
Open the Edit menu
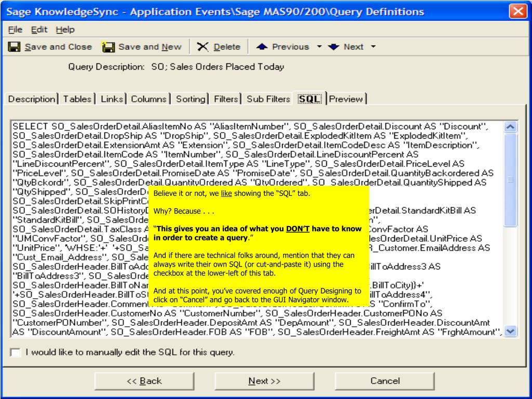pos(39,30)
